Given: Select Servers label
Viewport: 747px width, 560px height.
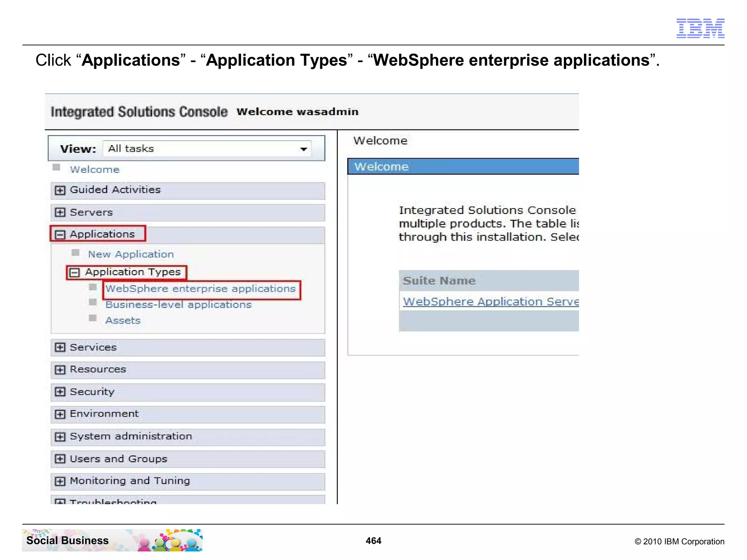Looking at the screenshot, I should tap(91, 212).
